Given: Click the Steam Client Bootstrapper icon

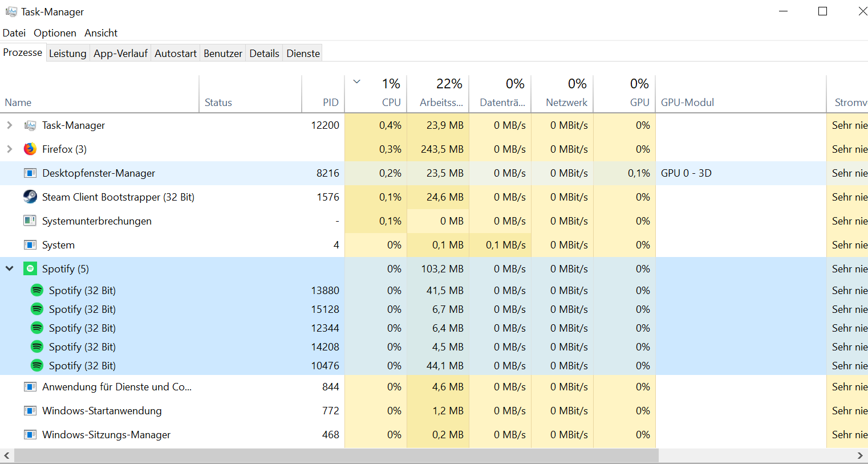Looking at the screenshot, I should [x=30, y=197].
